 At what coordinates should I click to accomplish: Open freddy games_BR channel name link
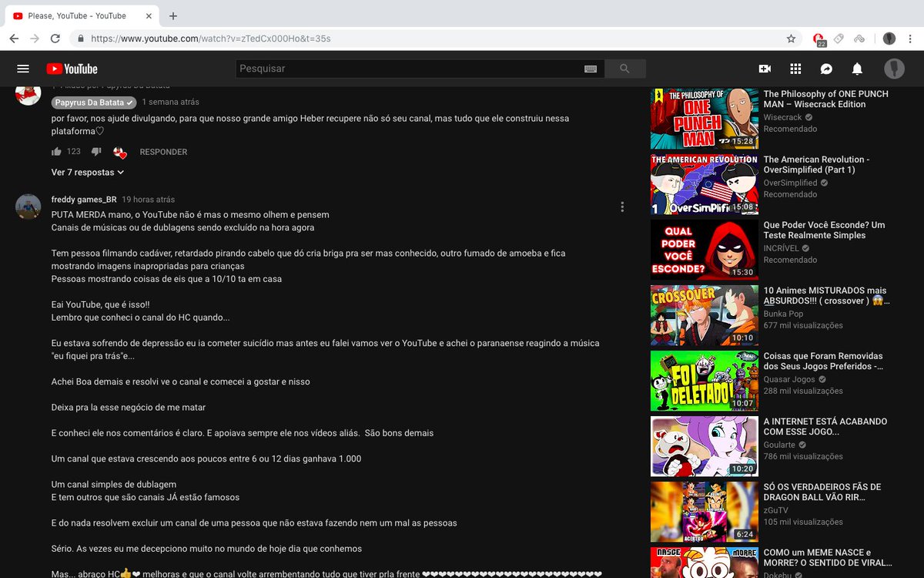pos(84,199)
